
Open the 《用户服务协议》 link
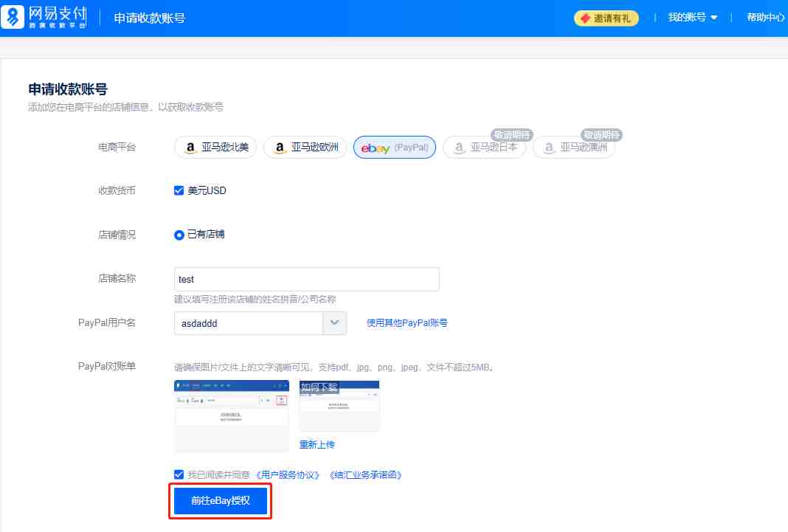(288, 475)
